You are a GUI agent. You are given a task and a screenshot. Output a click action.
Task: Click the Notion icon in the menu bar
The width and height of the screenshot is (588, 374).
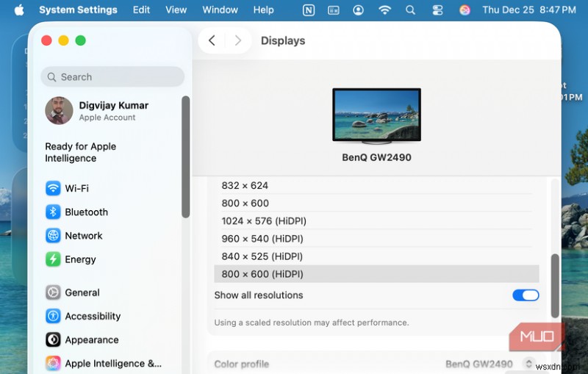(x=308, y=10)
